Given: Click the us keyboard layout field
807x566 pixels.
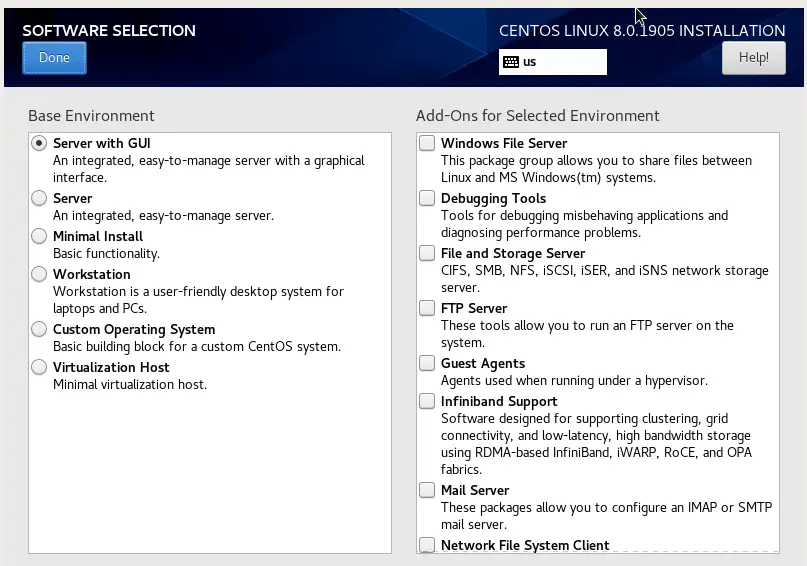Looking at the screenshot, I should (x=552, y=62).
